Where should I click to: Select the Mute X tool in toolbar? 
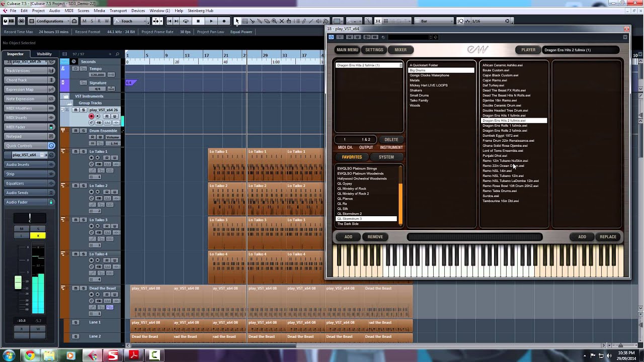pos(281,21)
